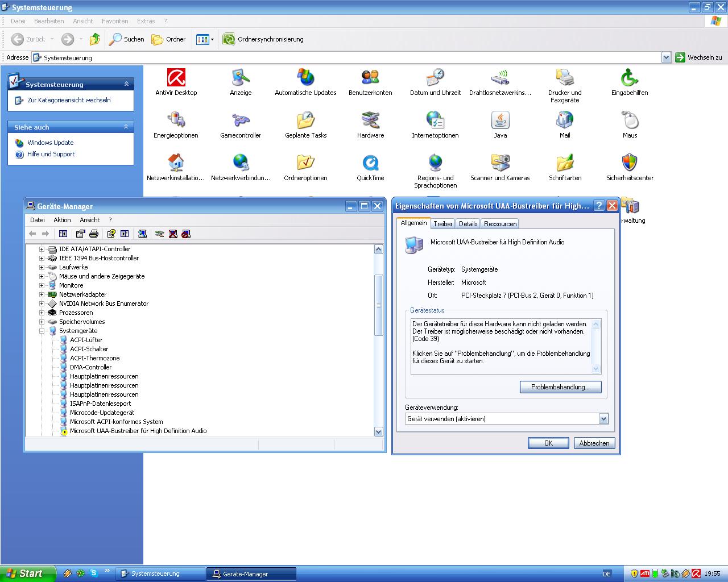Open the Anzeige display settings icon
Screen dimensions: 728x582
pyautogui.click(x=241, y=82)
